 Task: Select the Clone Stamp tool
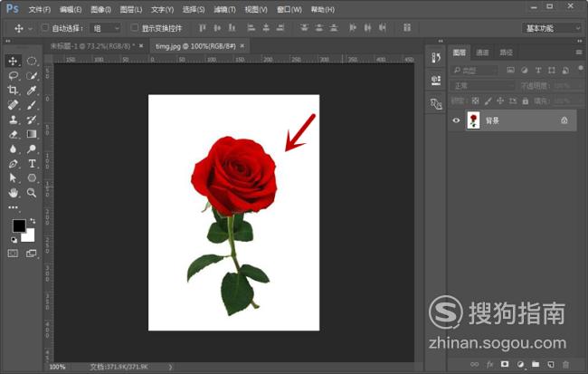(x=14, y=120)
